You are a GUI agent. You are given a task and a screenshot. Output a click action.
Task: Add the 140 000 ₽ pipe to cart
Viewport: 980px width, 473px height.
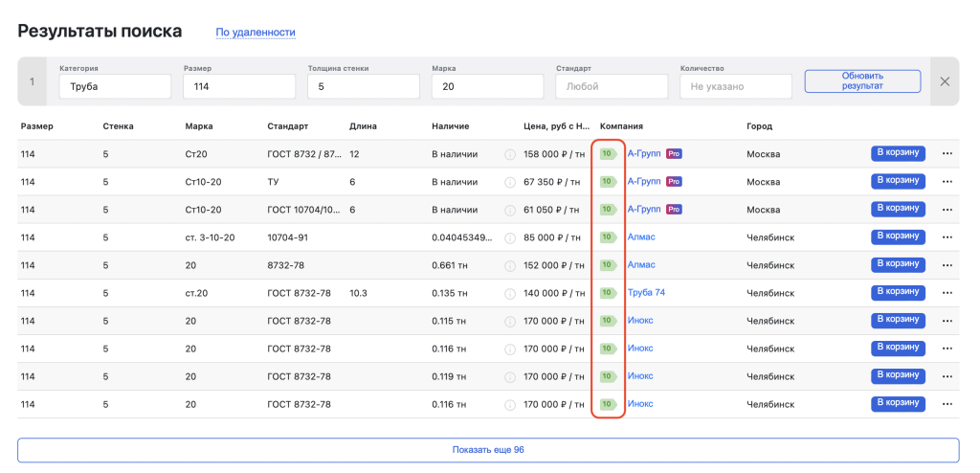pos(898,292)
